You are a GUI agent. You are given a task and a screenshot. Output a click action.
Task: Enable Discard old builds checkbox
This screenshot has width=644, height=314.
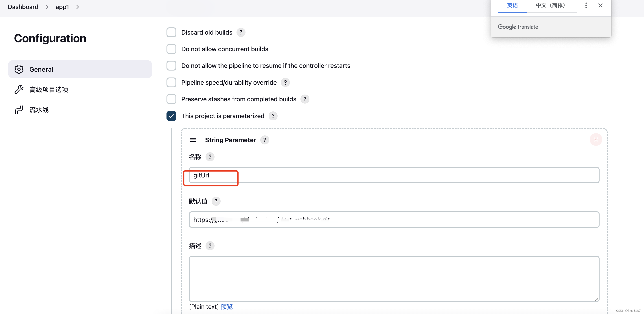point(171,32)
